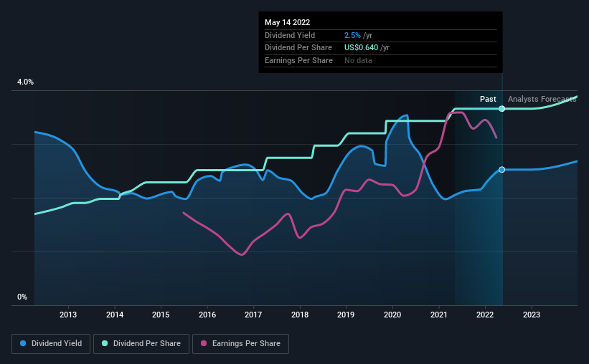This screenshot has width=589, height=364.
Task: Click the 2.5% dividend yield value
Action: [352, 35]
